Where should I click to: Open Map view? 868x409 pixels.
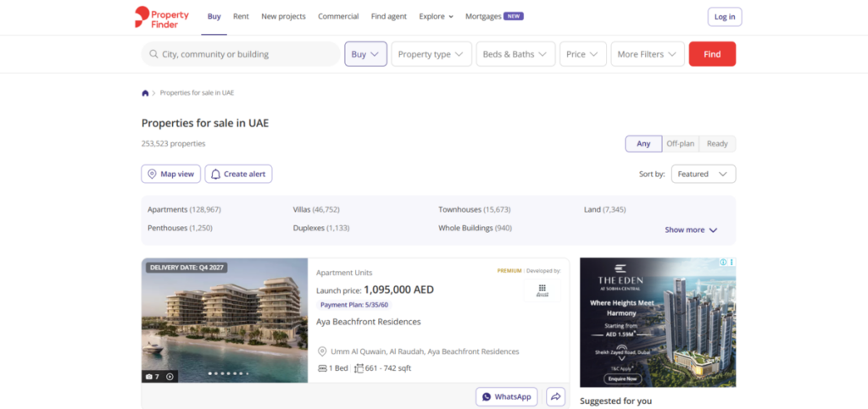(171, 174)
